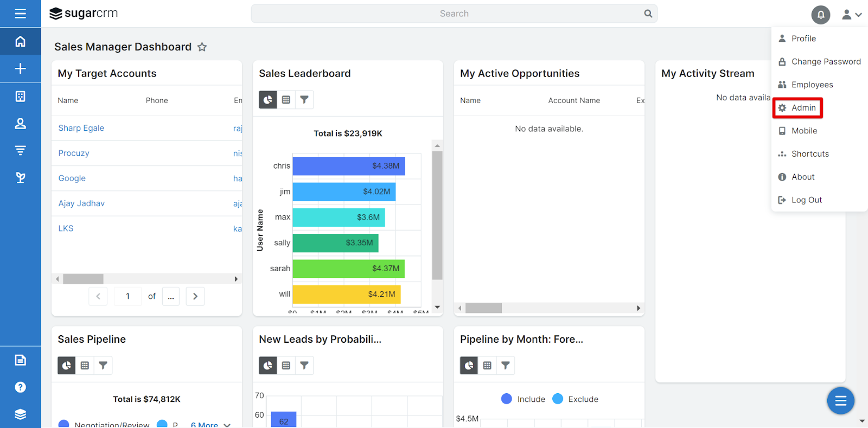
Task: Expand 6 More legend items
Action: coord(210,425)
